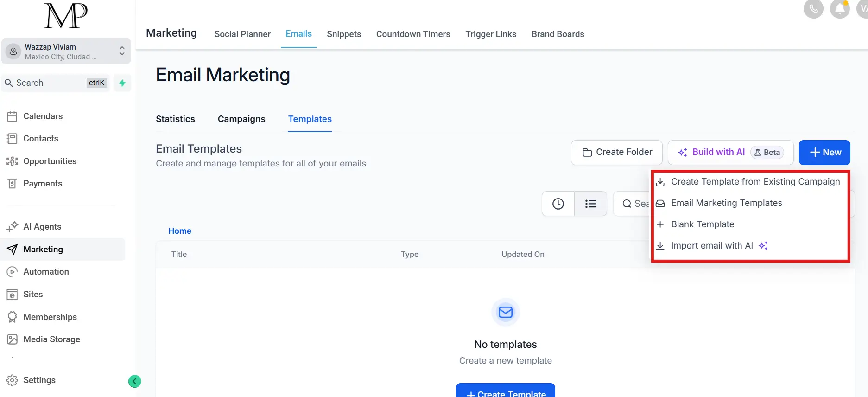Image resolution: width=868 pixels, height=397 pixels.
Task: Collapse the sidebar with green arrow
Action: (134, 381)
